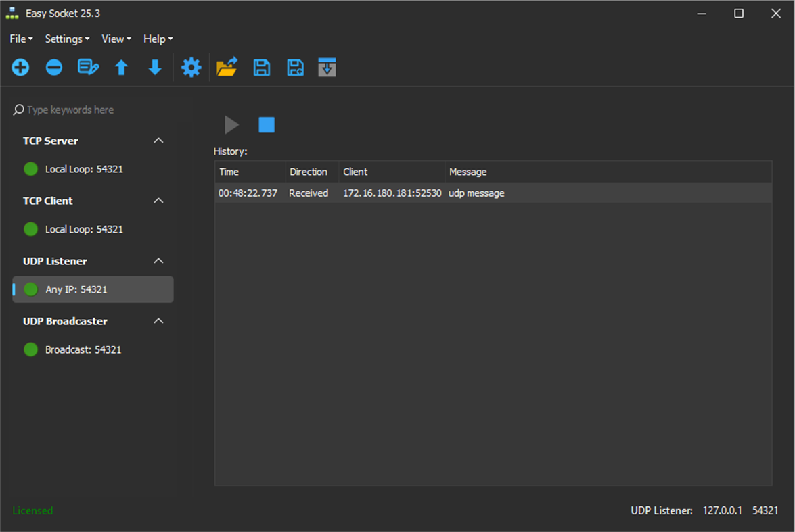Click the Licensed status text
Viewport: 795px width, 532px height.
tap(32, 511)
